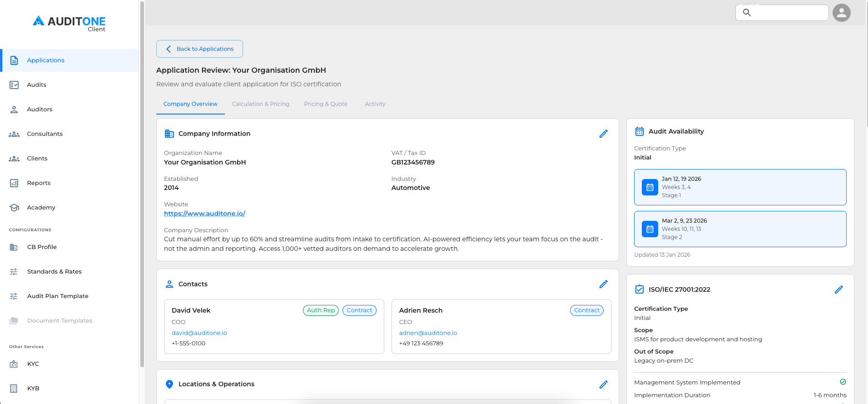
Task: Edit Contacts with the pencil icon
Action: point(604,284)
